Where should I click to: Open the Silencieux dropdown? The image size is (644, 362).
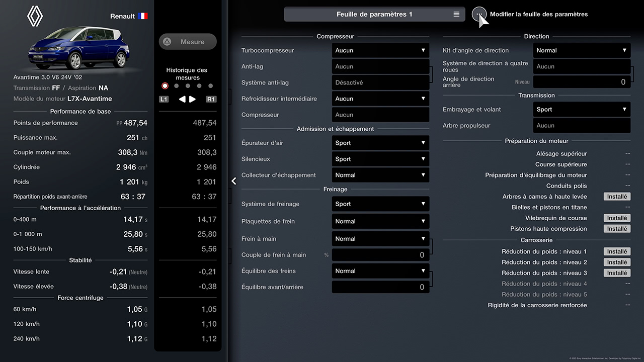coord(381,159)
